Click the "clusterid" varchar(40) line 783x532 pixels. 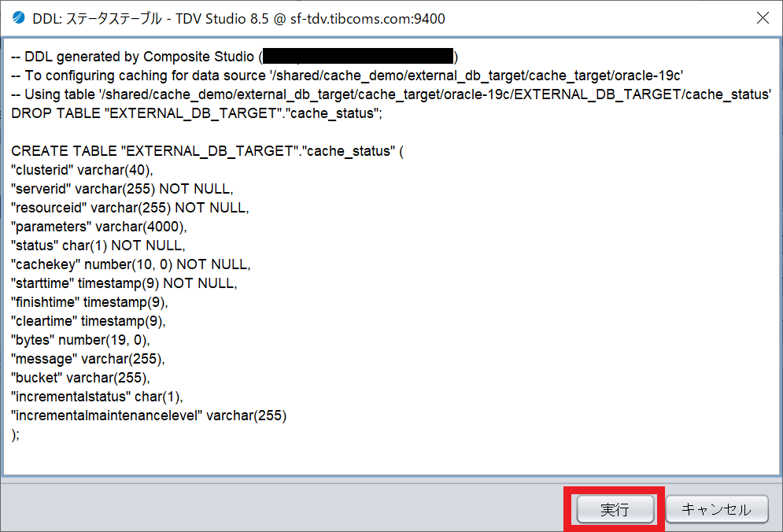[x=82, y=170]
